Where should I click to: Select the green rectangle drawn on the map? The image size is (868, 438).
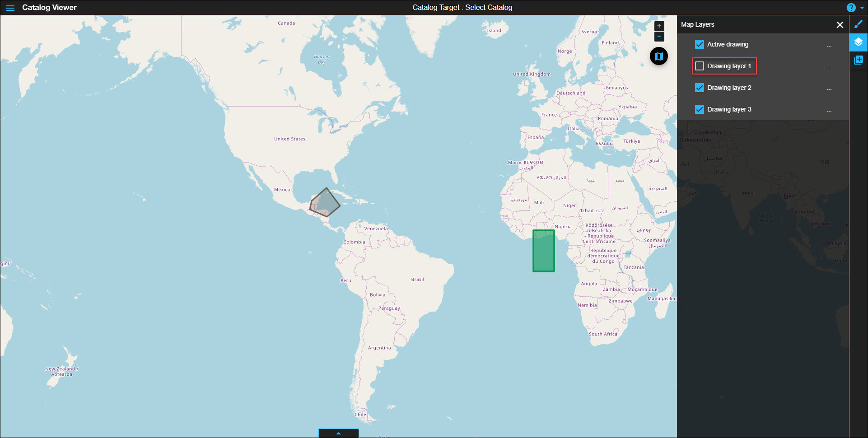point(543,251)
